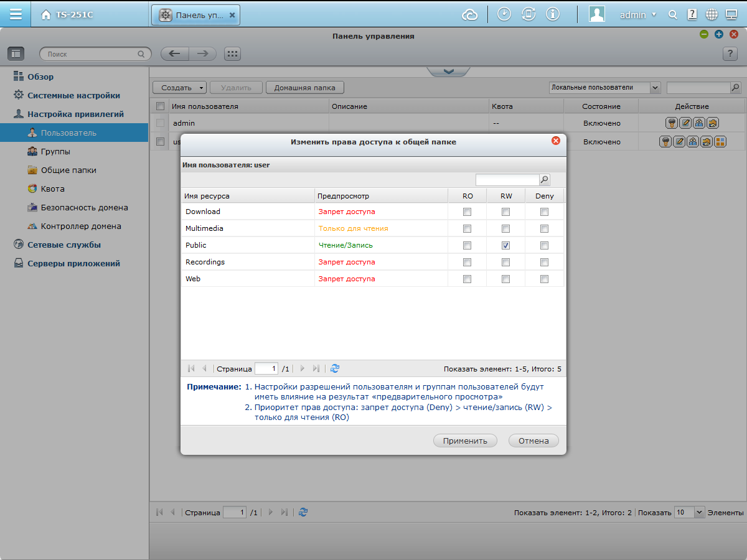Viewport: 747px width, 560px height.
Task: Click the Удалить button
Action: 236,88
